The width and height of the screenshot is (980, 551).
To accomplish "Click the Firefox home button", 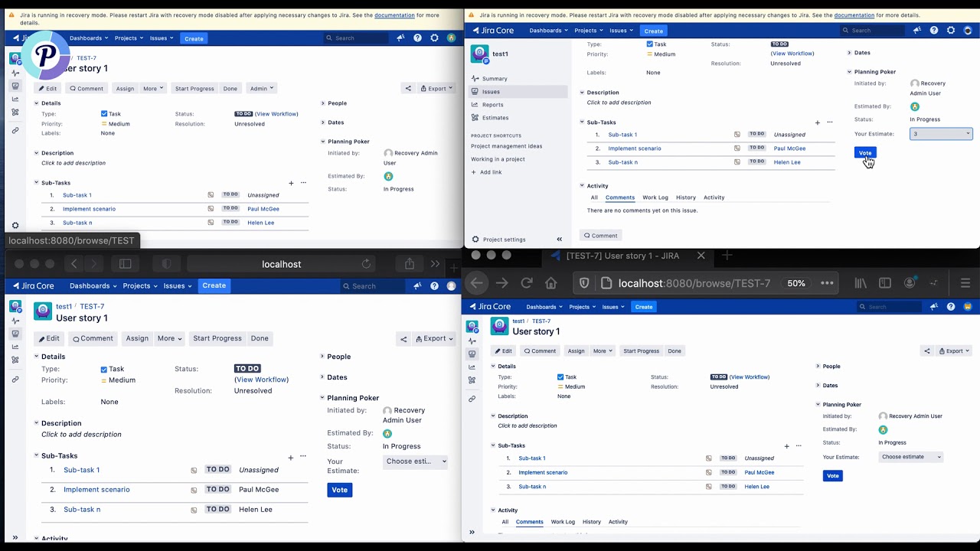I will click(551, 283).
